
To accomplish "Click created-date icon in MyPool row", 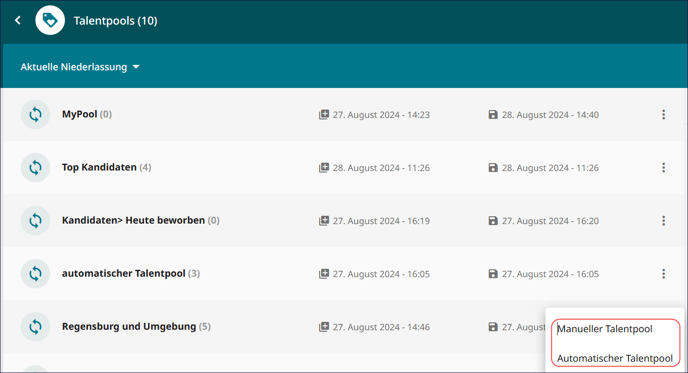I will pos(324,115).
